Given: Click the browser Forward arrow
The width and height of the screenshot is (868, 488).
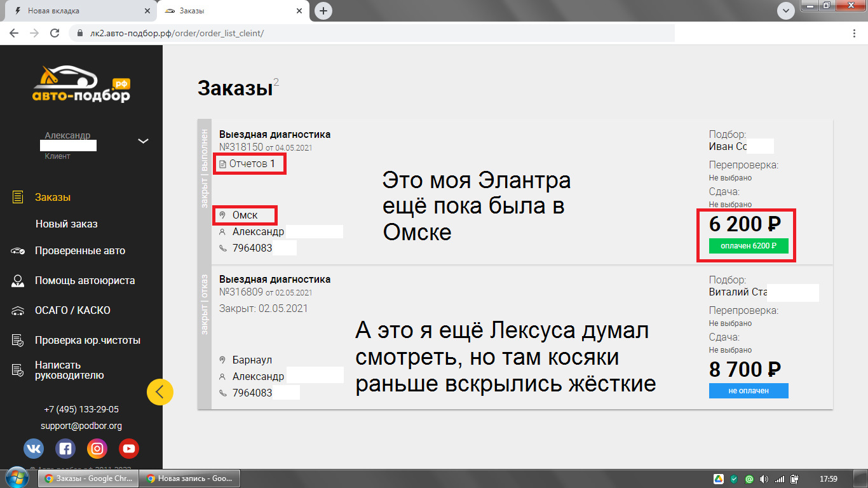Looking at the screenshot, I should (34, 33).
